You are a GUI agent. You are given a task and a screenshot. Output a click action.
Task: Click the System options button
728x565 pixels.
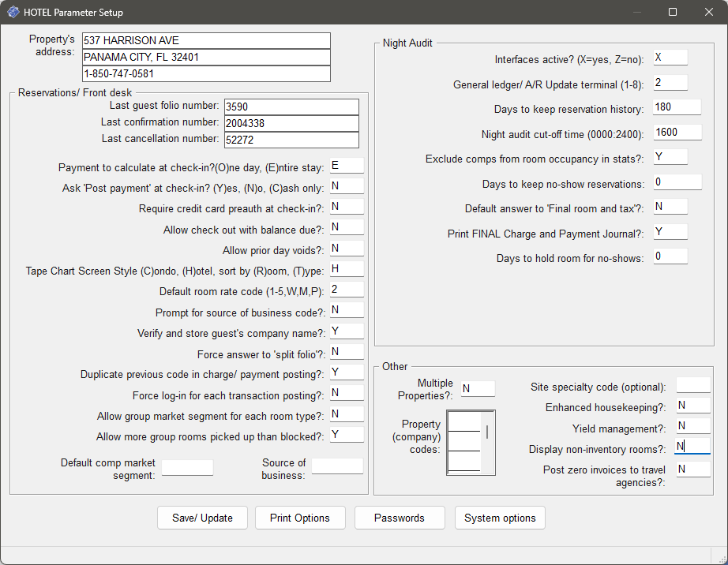pyautogui.click(x=500, y=518)
